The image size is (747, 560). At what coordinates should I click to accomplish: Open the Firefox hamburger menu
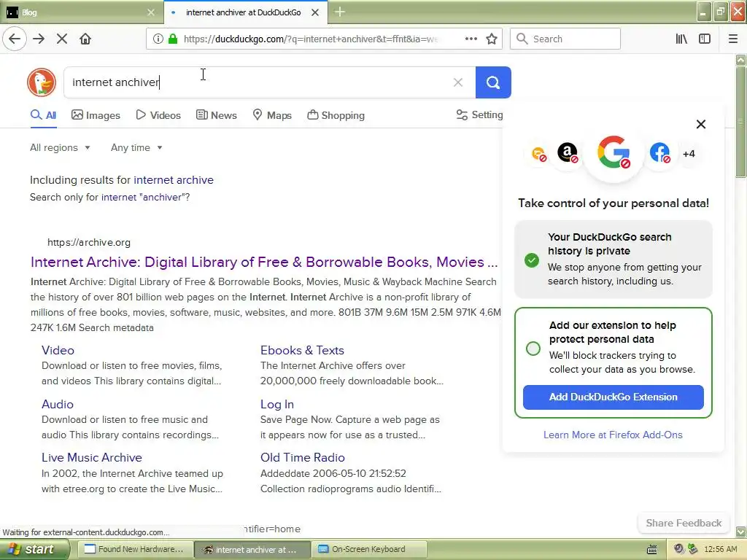tap(733, 39)
